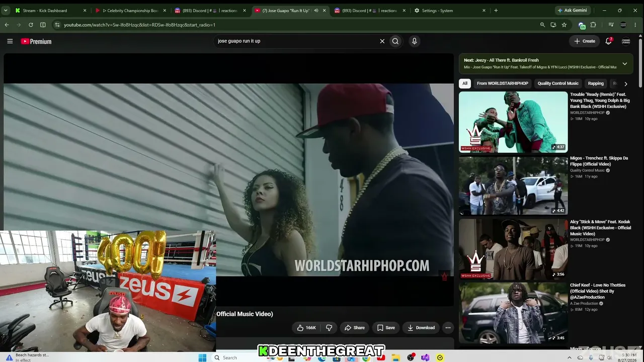The width and height of the screenshot is (644, 362).
Task: Go to YouTube Premium home logo
Action: (x=36, y=41)
